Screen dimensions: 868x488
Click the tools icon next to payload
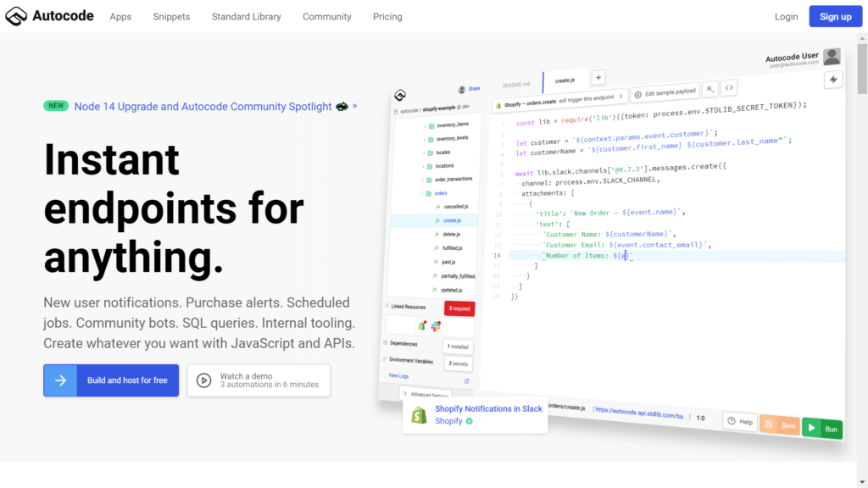709,88
